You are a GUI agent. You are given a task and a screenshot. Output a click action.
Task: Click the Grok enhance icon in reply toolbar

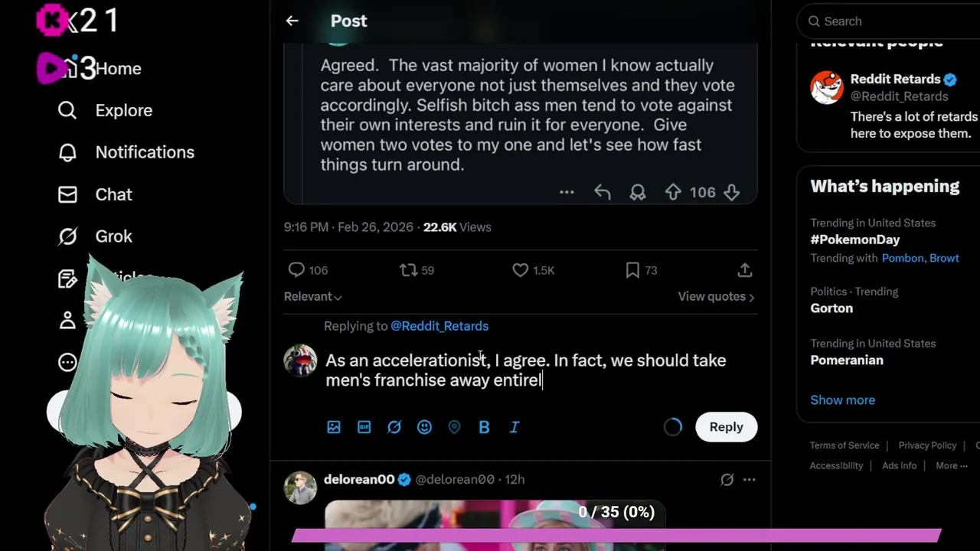394,427
